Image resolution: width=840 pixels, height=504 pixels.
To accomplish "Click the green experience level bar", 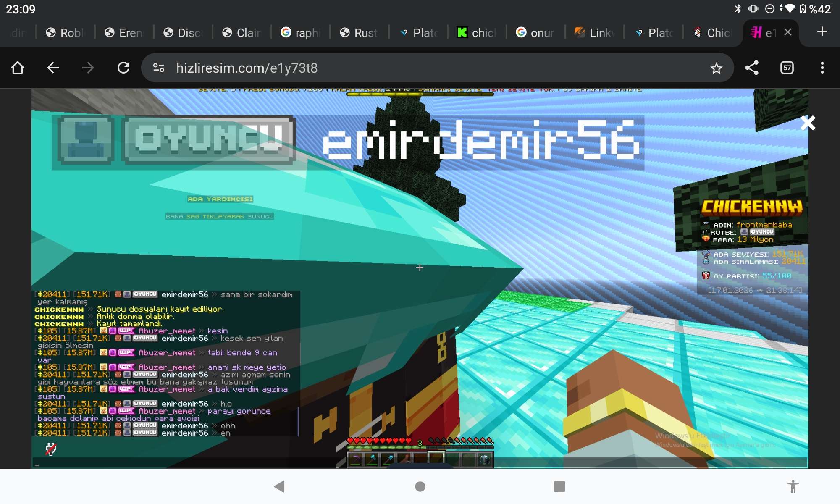I will (x=420, y=448).
